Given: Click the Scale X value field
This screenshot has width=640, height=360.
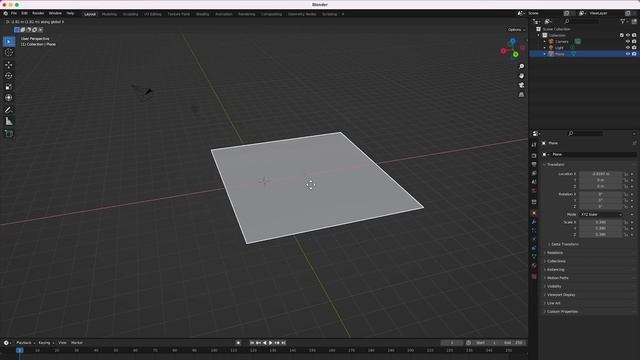Looking at the screenshot, I should [x=600, y=222].
